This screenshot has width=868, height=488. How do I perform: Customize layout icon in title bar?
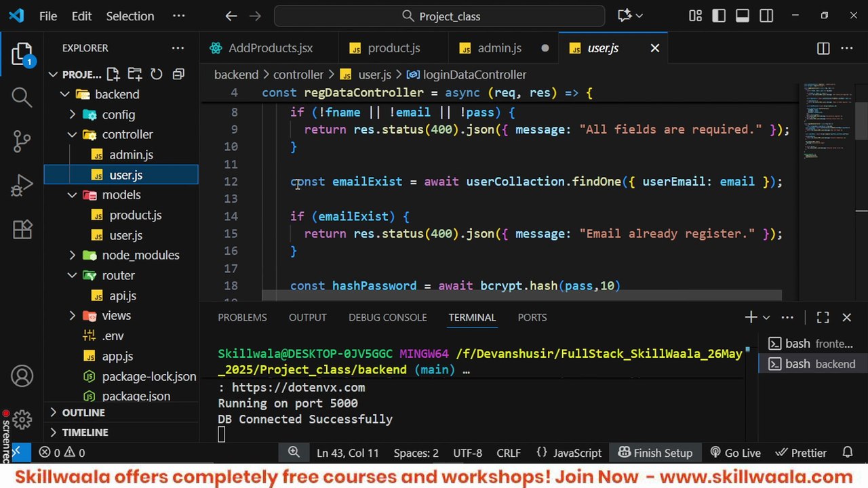[695, 16]
